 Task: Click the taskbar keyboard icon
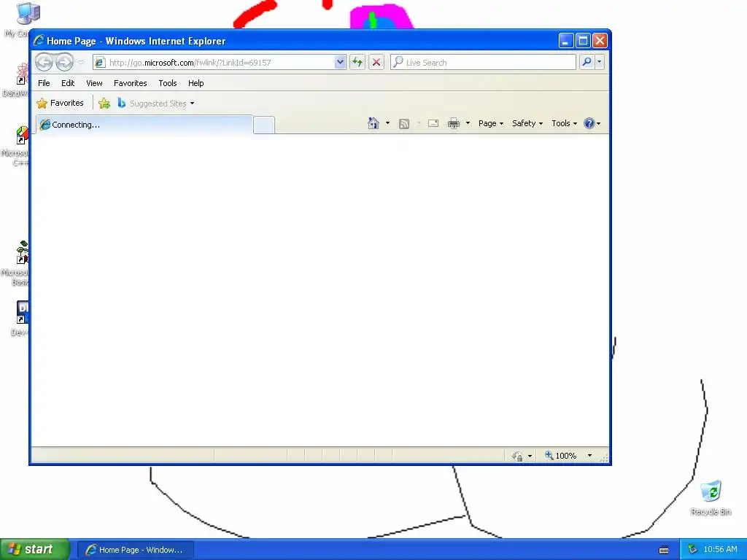click(x=664, y=550)
